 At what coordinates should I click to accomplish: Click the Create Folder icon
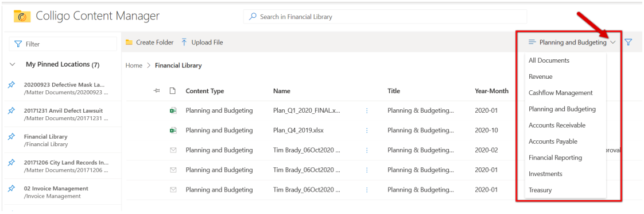click(x=129, y=43)
